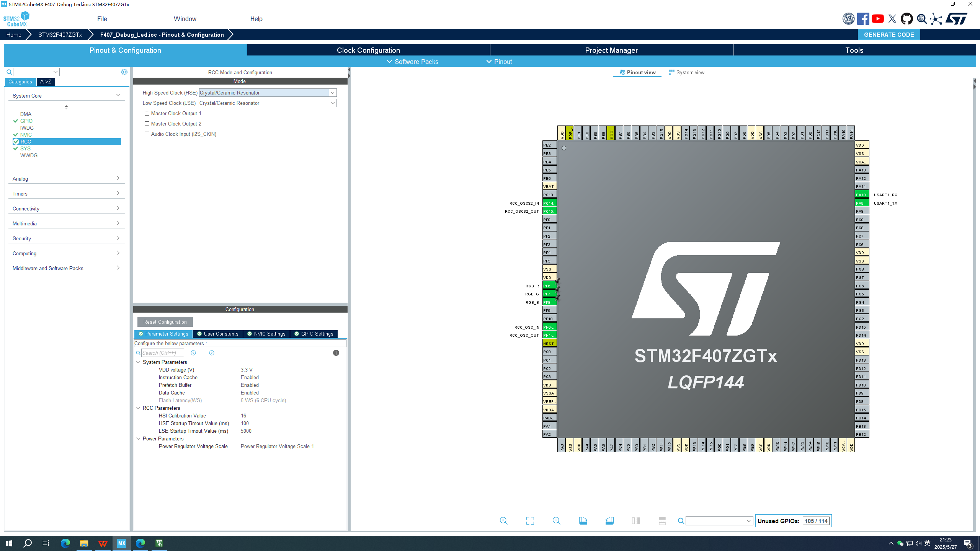Enable Master Clock Output 1
Image resolution: width=980 pixels, height=551 pixels.
coord(147,113)
